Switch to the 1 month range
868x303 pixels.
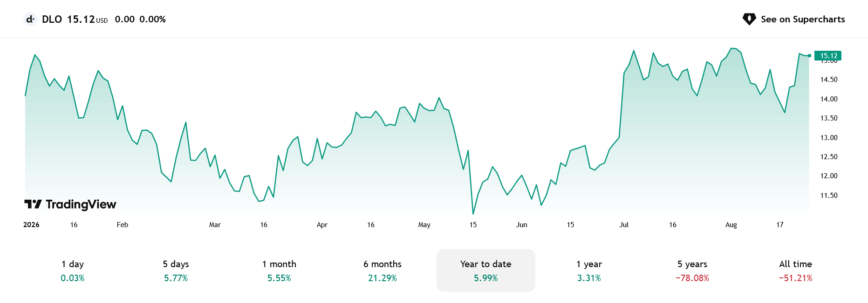point(279,270)
